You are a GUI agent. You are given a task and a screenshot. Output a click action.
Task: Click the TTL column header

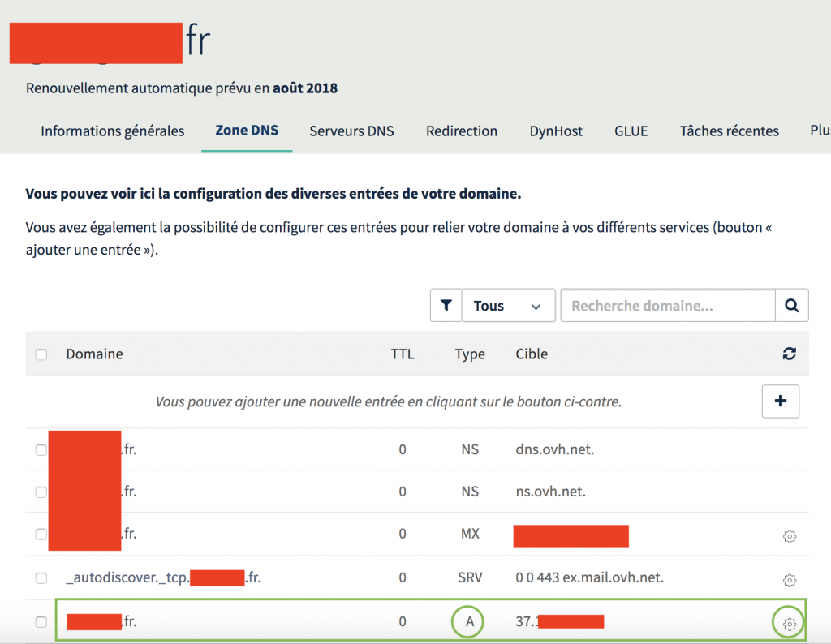[x=402, y=354]
